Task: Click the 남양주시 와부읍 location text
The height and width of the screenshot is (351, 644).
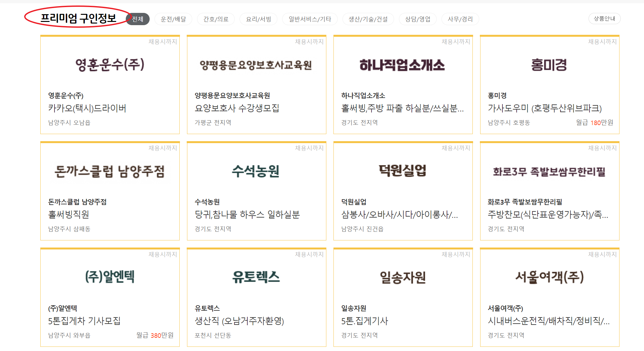Action: click(x=69, y=336)
